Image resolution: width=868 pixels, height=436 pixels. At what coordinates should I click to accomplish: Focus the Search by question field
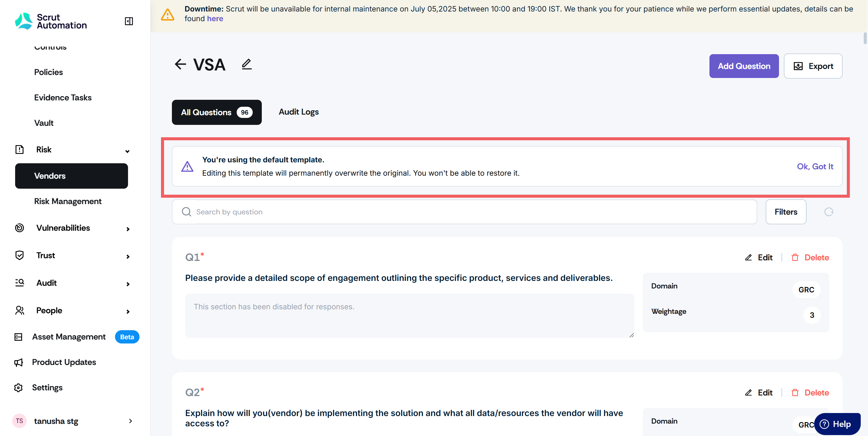(x=464, y=212)
